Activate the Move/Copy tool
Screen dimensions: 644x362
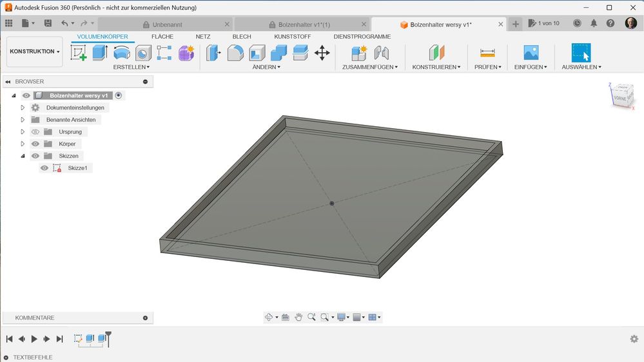tap(322, 53)
